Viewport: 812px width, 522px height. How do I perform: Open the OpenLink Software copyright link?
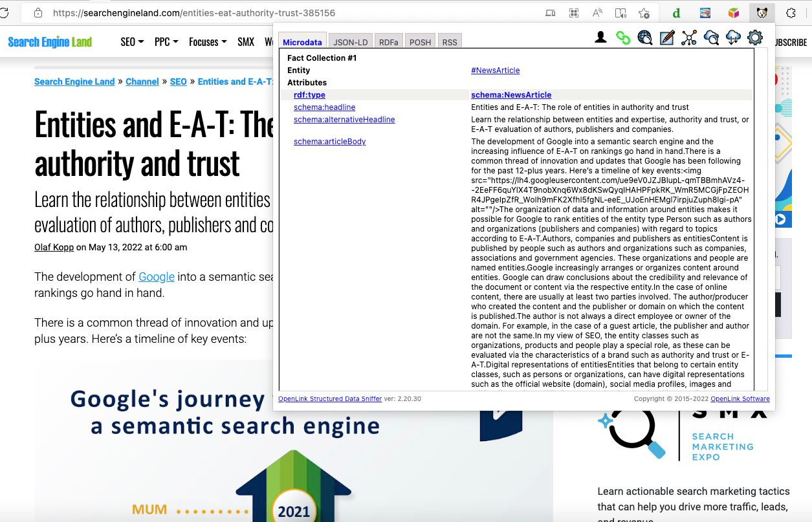tap(740, 399)
